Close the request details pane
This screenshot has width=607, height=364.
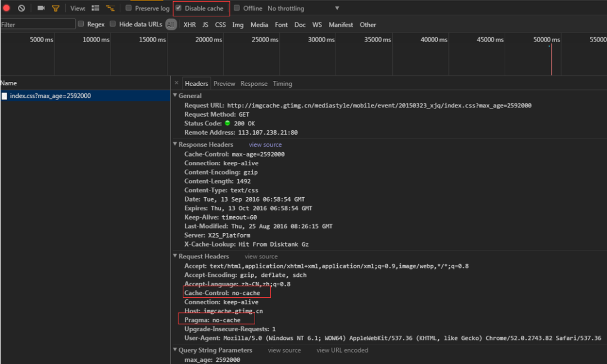pos(176,83)
